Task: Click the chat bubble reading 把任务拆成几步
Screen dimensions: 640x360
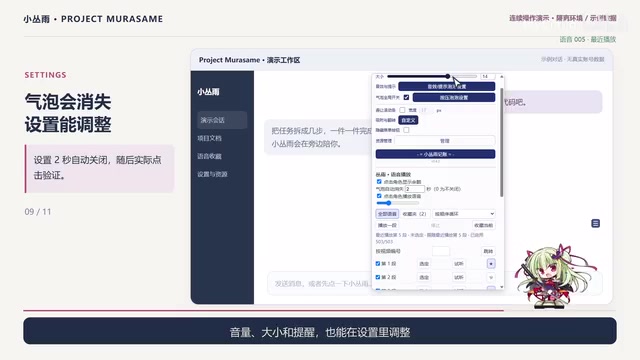Action: (318, 137)
